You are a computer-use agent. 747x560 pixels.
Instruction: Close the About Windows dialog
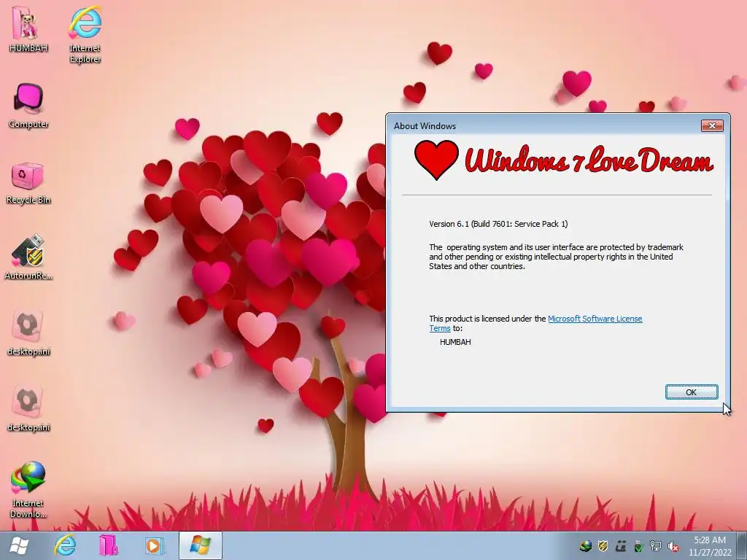712,125
